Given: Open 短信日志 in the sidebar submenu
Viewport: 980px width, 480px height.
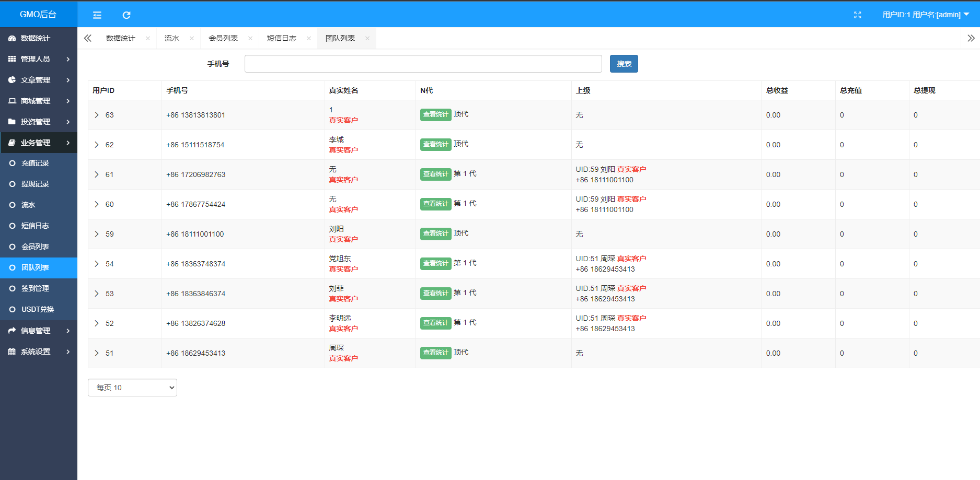Looking at the screenshot, I should (39, 226).
